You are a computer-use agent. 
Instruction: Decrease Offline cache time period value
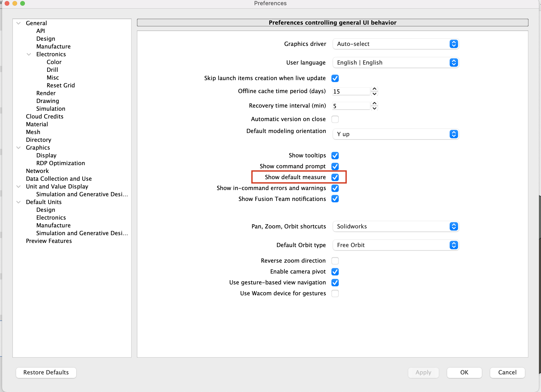click(374, 94)
